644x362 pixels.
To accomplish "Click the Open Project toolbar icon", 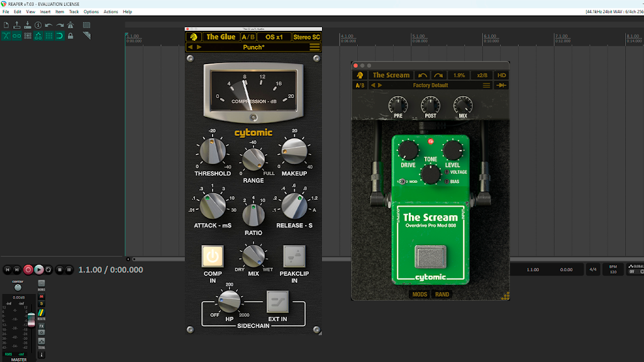I will tap(17, 25).
